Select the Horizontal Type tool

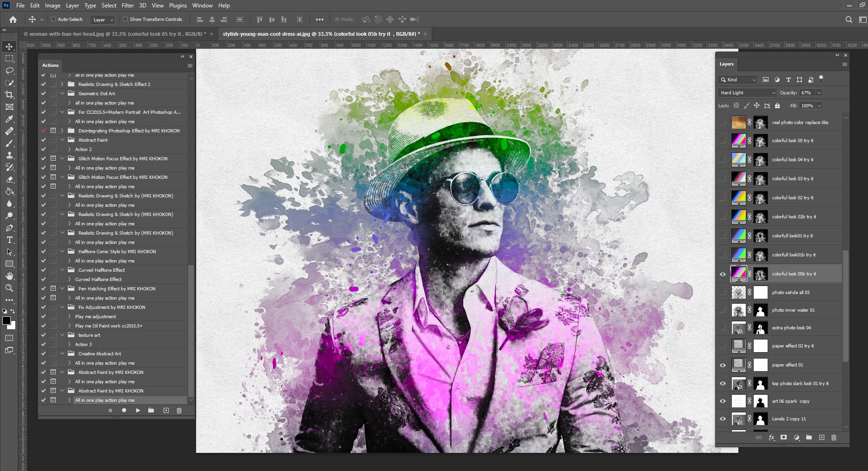[x=9, y=240]
